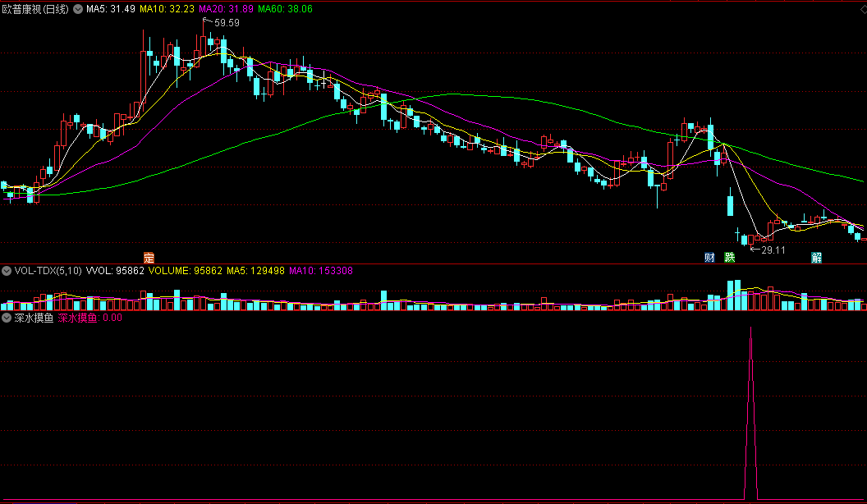Image resolution: width=867 pixels, height=504 pixels.
Task: Click the yellow MA10: 32.23 label
Action: pos(167,9)
